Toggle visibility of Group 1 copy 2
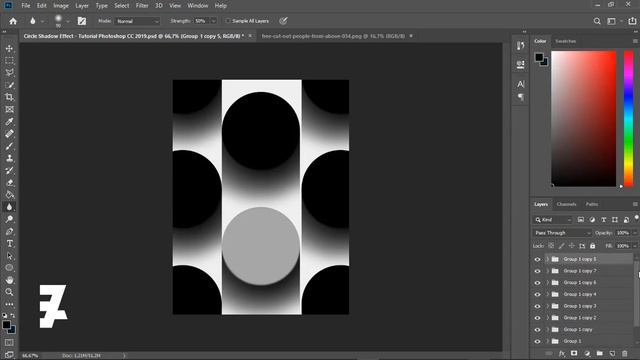 537,318
